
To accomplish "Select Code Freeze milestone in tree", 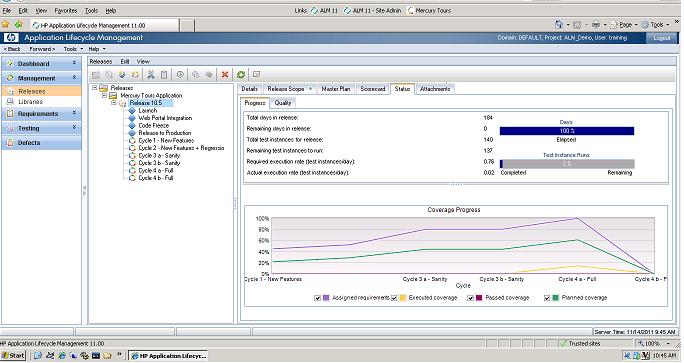I will (154, 125).
